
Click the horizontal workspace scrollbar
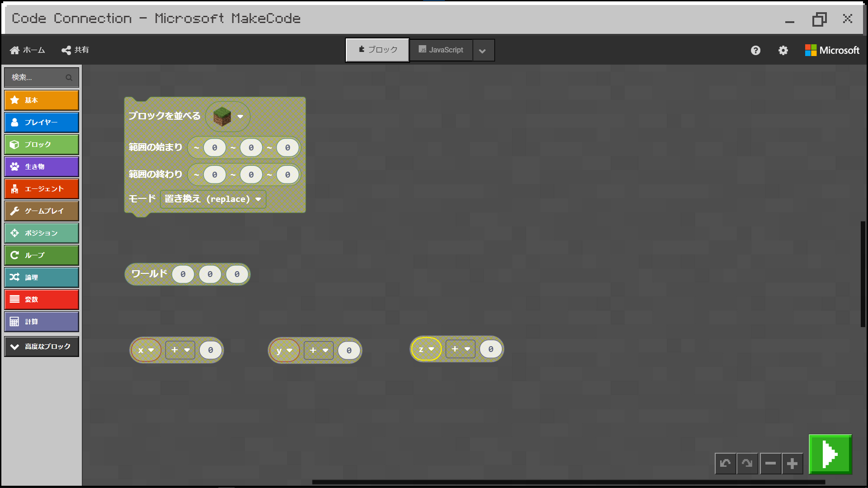(x=568, y=482)
